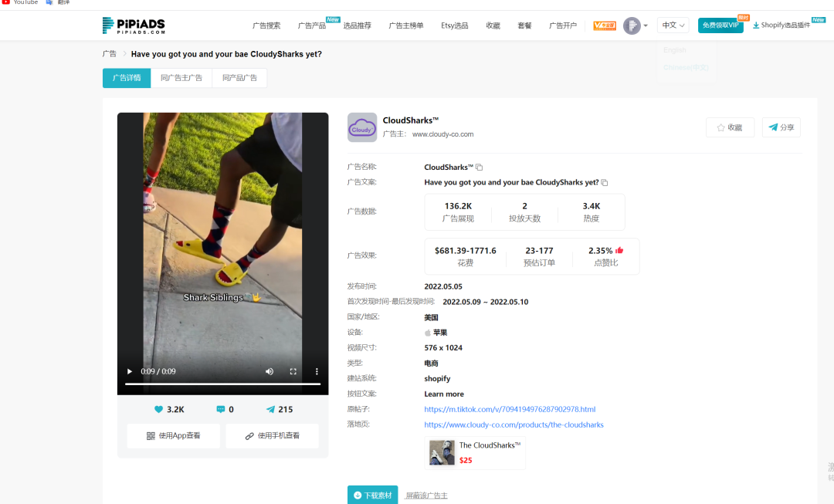Image resolution: width=834 pixels, height=504 pixels.
Task: Click the 翻译 bookmark icon
Action: (x=49, y=2)
